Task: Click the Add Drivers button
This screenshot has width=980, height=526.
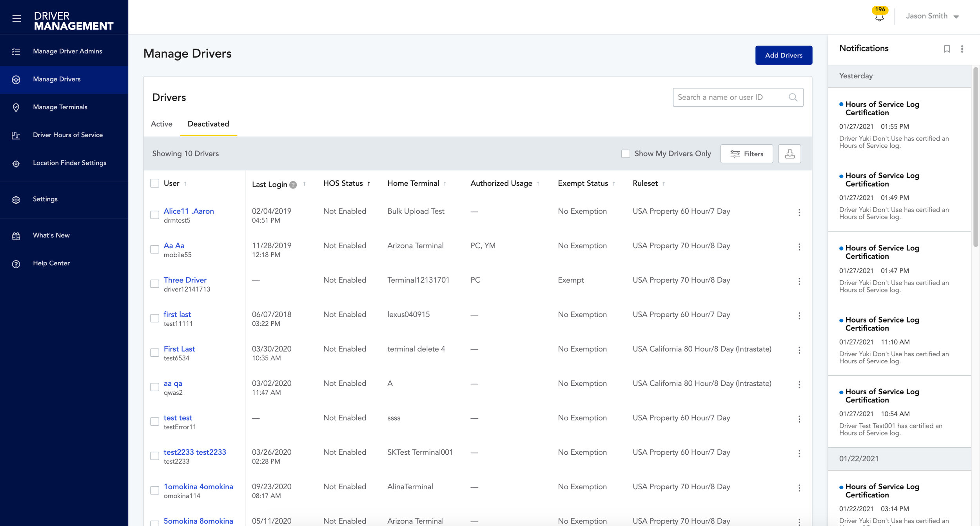Action: point(784,55)
